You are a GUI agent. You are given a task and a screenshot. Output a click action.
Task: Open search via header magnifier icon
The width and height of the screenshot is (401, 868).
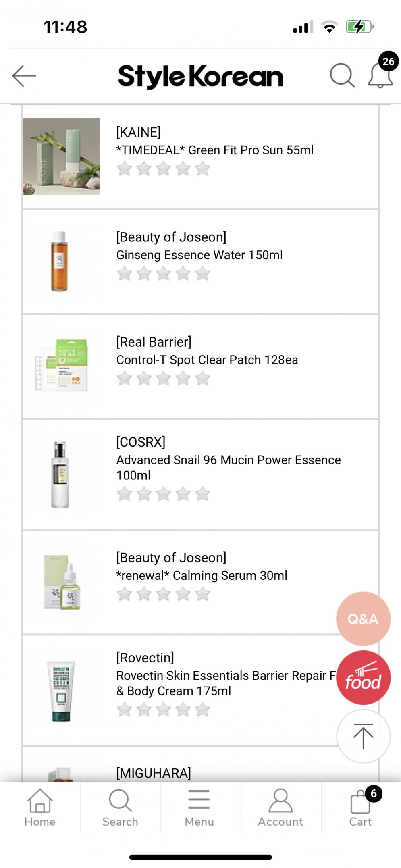(342, 75)
